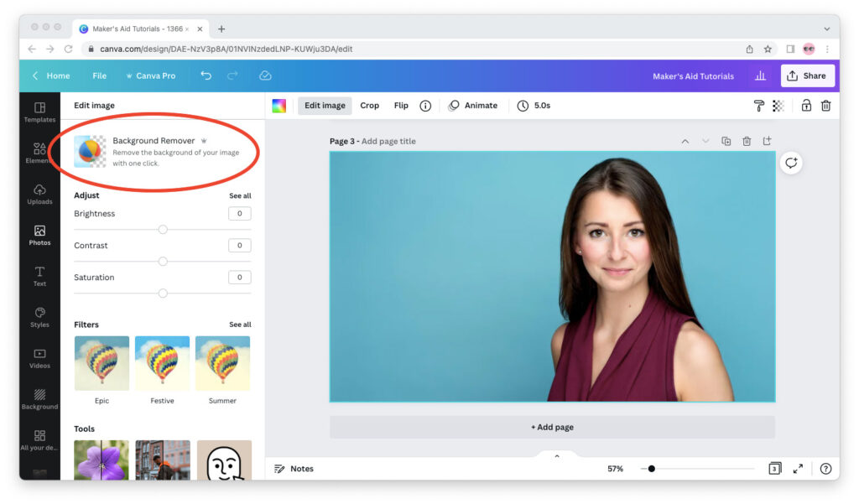
Task: Open the Text sidebar panel
Action: click(x=39, y=276)
